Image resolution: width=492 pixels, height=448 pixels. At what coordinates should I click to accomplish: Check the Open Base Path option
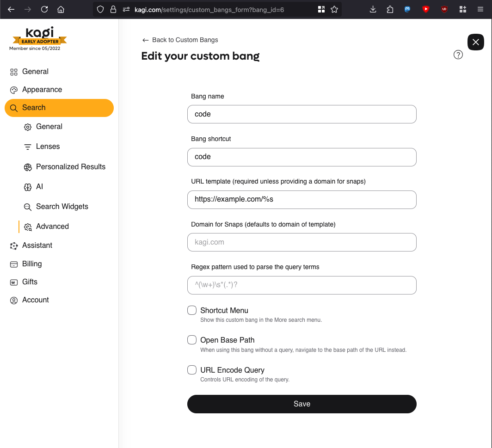192,340
